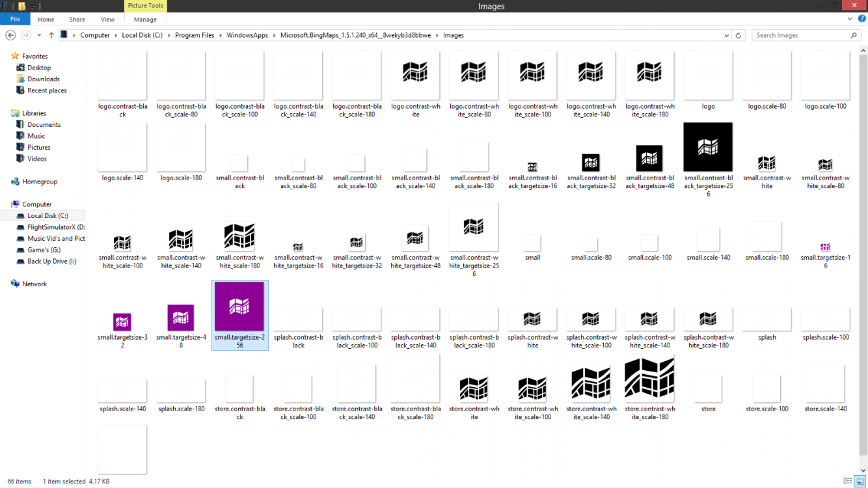
Task: Open the Share ribbon tab
Action: click(x=77, y=20)
